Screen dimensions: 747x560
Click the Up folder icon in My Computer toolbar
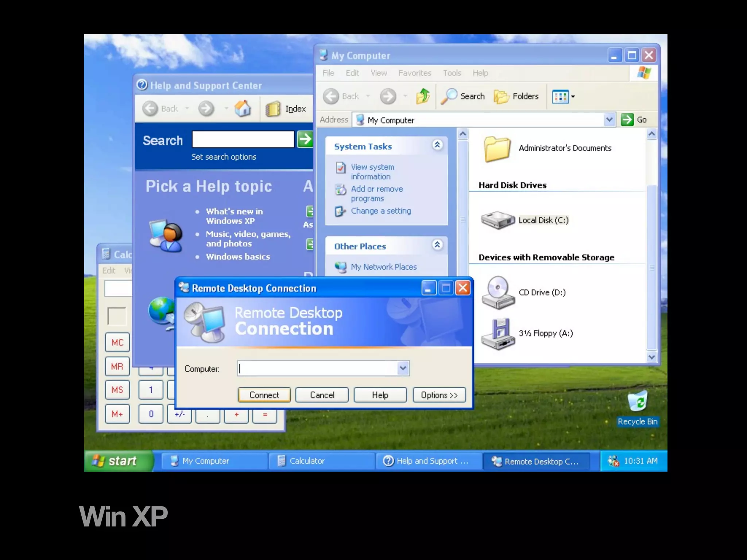click(423, 96)
